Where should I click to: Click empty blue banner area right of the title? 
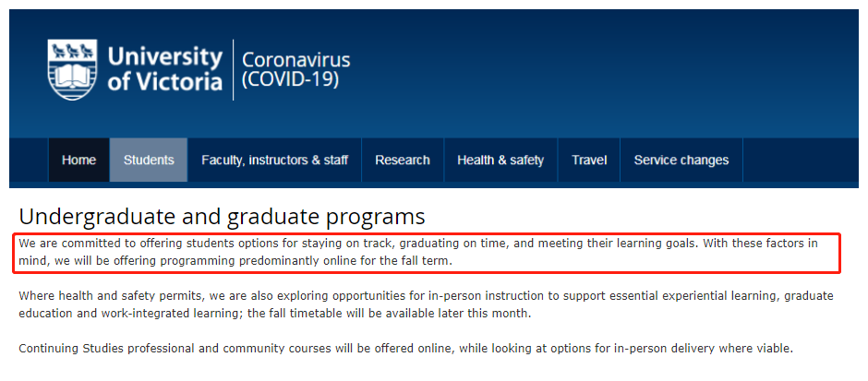pyautogui.click(x=600, y=74)
